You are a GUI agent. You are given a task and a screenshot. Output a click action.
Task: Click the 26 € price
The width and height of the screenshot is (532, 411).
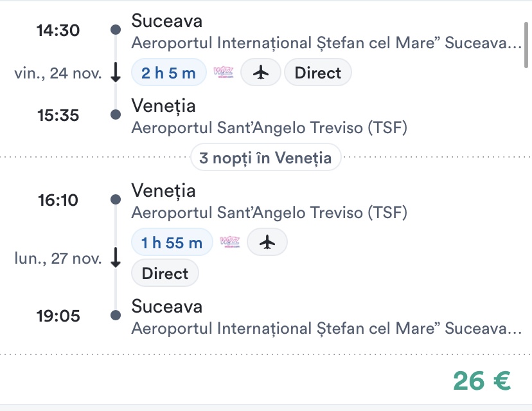pyautogui.click(x=482, y=381)
